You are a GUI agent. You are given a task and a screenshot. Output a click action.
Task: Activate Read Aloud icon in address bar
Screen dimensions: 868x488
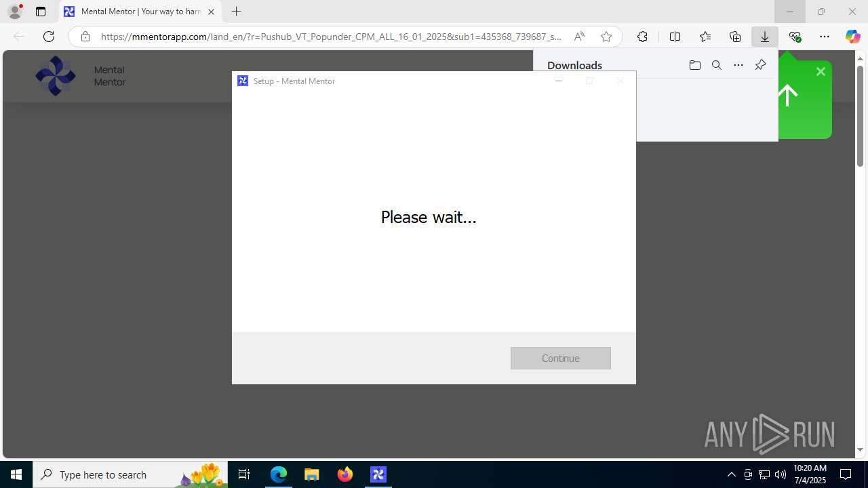coord(579,37)
